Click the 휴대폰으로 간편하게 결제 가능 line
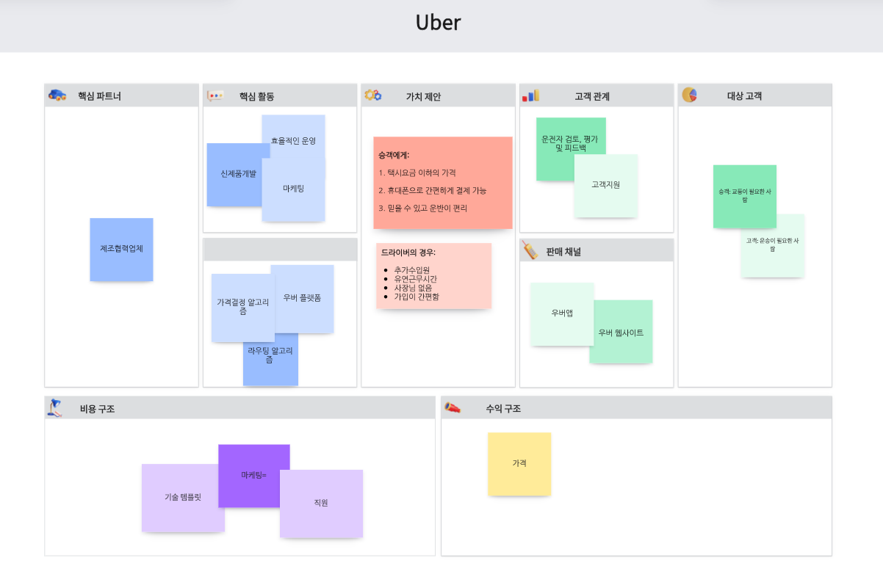This screenshot has width=883, height=588. point(433,190)
